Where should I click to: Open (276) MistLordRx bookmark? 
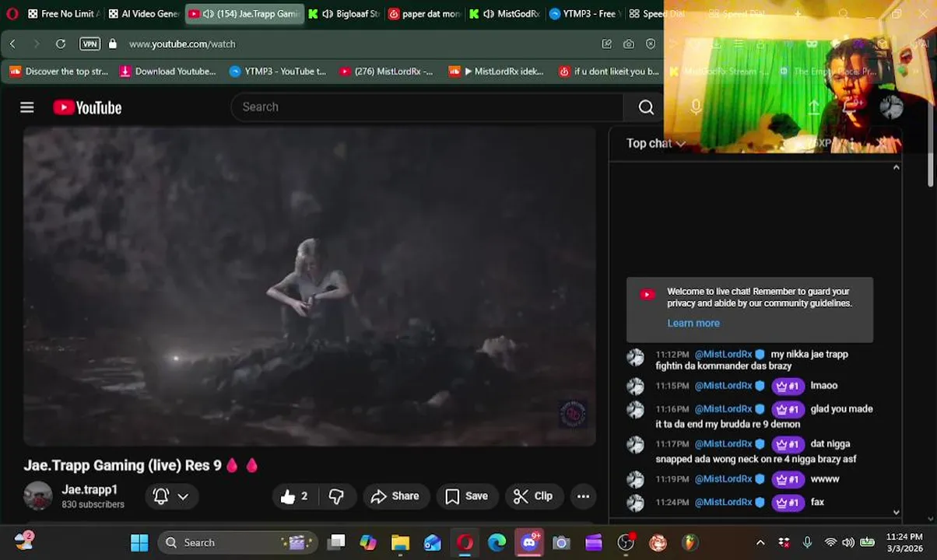pyautogui.click(x=387, y=72)
